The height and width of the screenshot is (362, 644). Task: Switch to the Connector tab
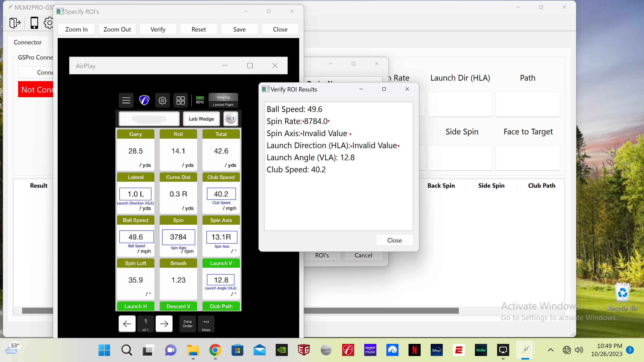point(28,42)
